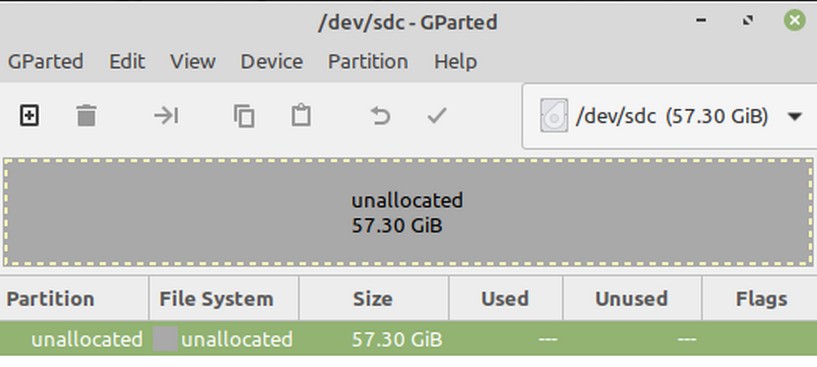
Task: Open the Partition menu
Action: [368, 62]
